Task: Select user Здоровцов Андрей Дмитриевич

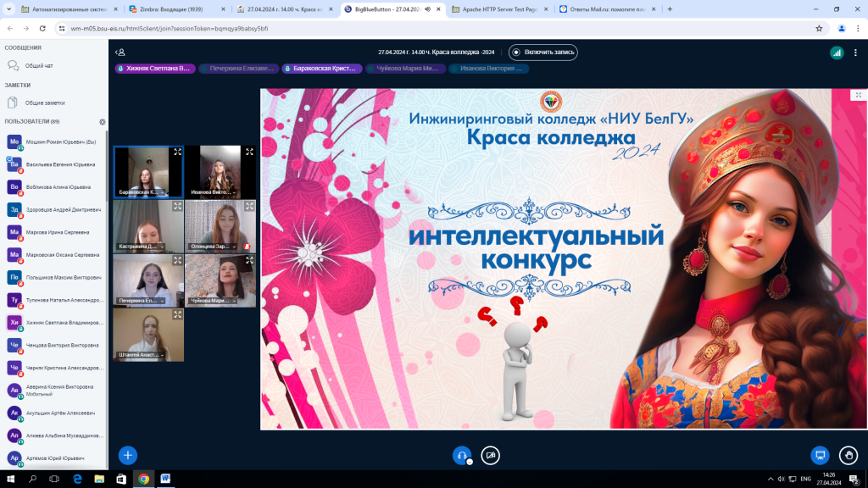Action: (x=54, y=210)
